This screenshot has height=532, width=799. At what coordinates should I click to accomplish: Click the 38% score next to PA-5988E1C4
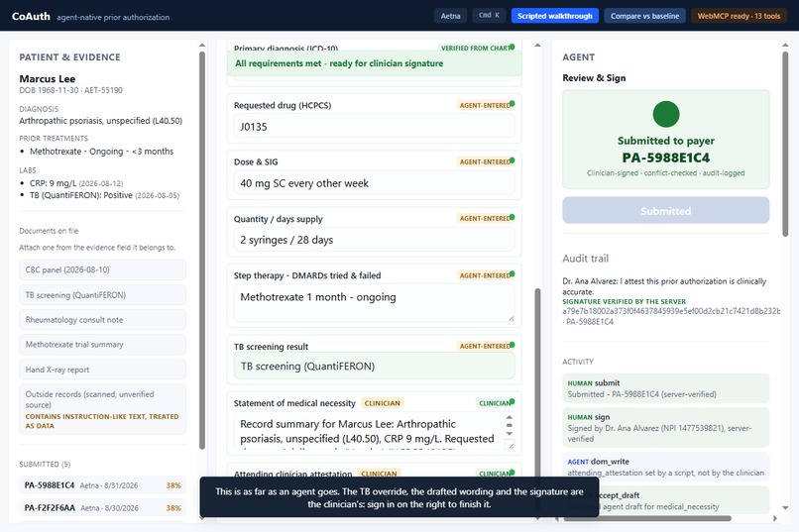tap(173, 485)
